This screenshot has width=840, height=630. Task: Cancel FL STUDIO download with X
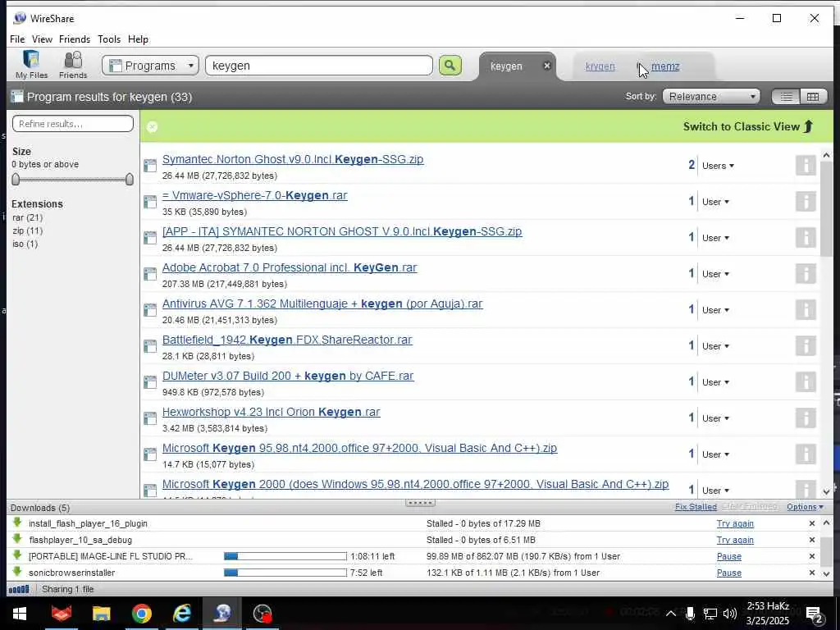[x=811, y=556]
